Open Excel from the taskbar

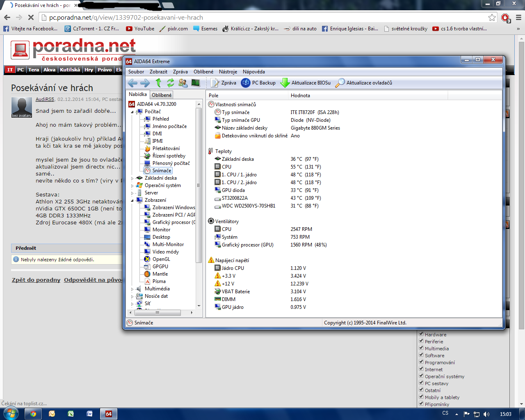click(71, 414)
